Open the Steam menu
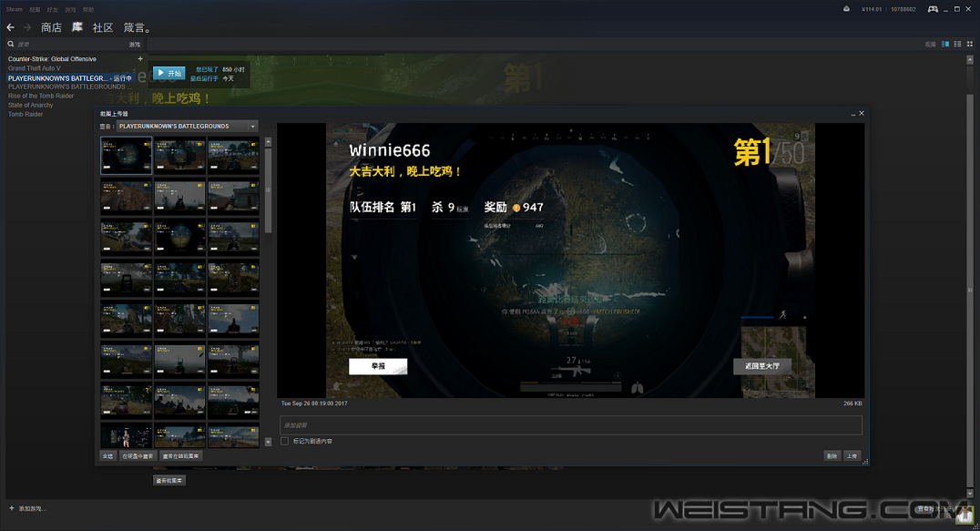This screenshot has height=531, width=980. tap(14, 9)
